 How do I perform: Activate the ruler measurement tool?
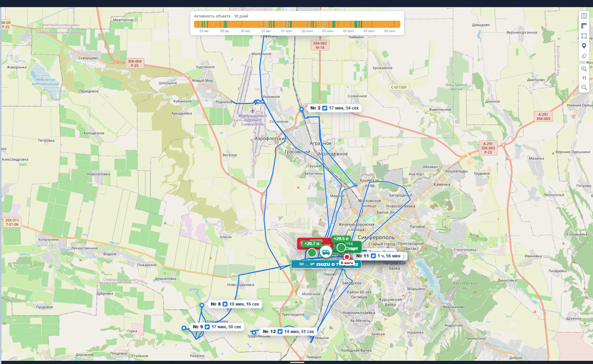pyautogui.click(x=584, y=26)
